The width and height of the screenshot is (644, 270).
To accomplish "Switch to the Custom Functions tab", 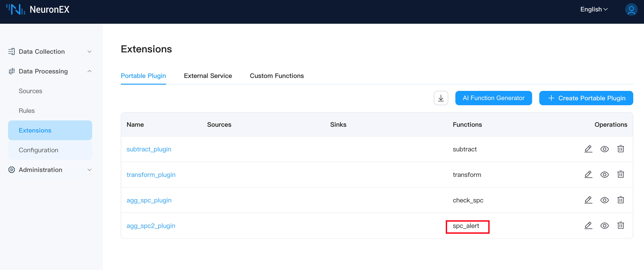I will click(277, 76).
